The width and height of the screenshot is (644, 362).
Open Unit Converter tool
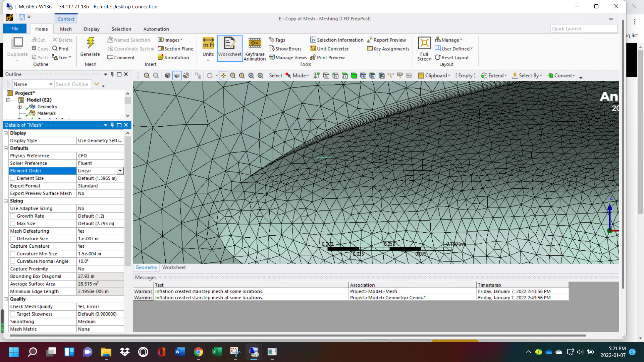[329, 49]
